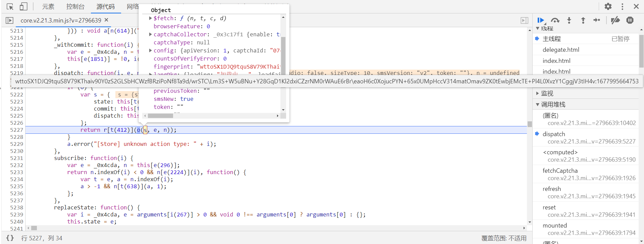Expand the $fetch property in popup
The height and width of the screenshot is (244, 644).
click(x=150, y=18)
